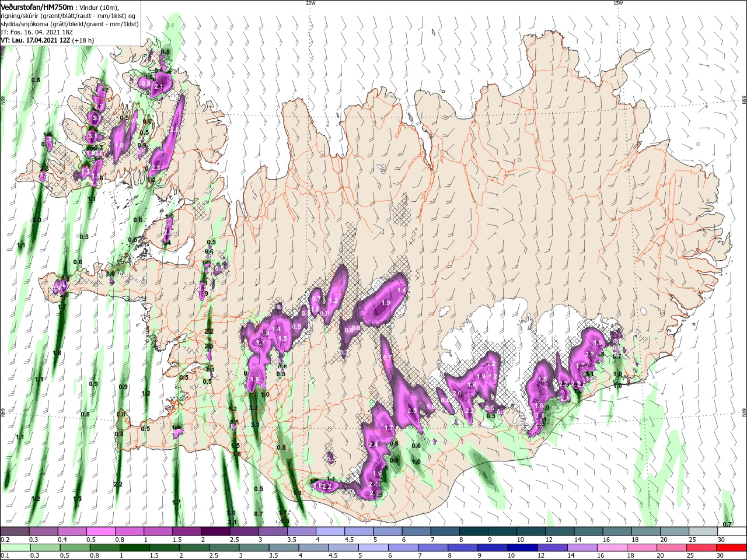Select the snow legend swatch labeled 0.3
Screen dimensions: 747x560
click(x=43, y=531)
